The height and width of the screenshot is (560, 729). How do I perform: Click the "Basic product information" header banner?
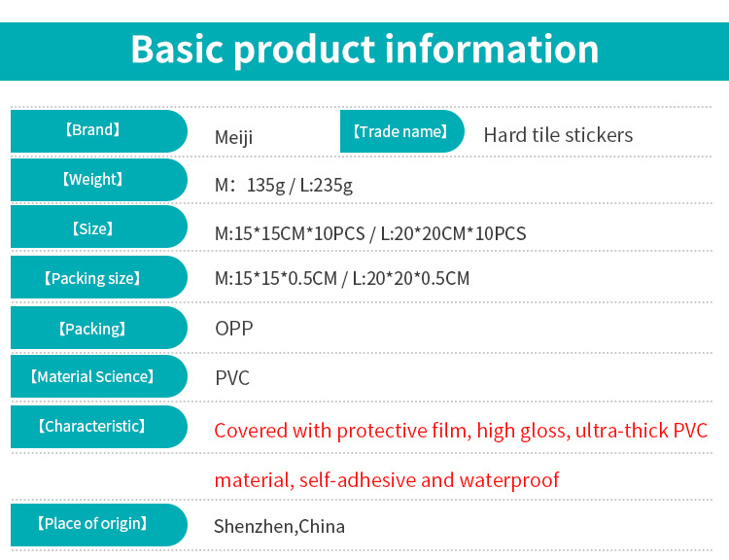tap(364, 50)
